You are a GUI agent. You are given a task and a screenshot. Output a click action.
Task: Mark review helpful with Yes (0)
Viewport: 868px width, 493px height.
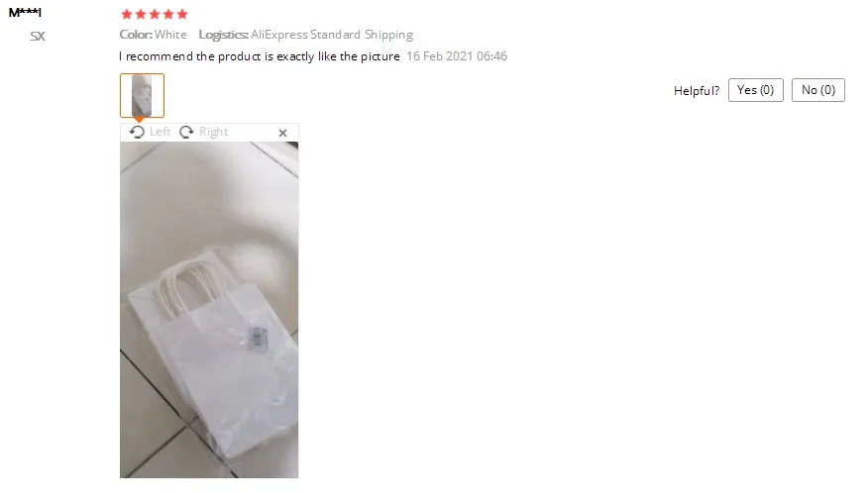756,90
